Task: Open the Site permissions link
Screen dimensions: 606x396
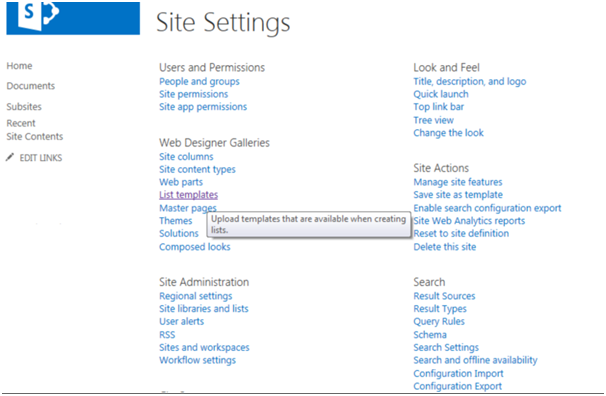Action: click(x=194, y=94)
